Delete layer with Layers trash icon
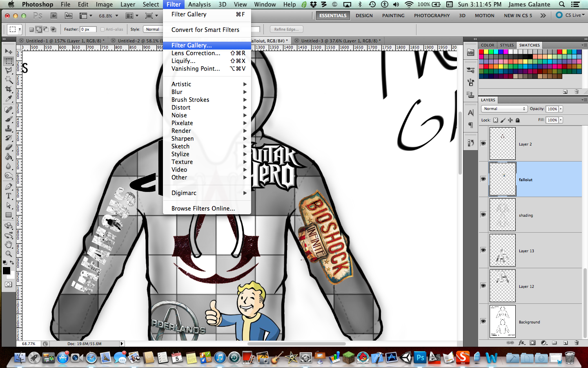The width and height of the screenshot is (588, 368). click(x=577, y=343)
